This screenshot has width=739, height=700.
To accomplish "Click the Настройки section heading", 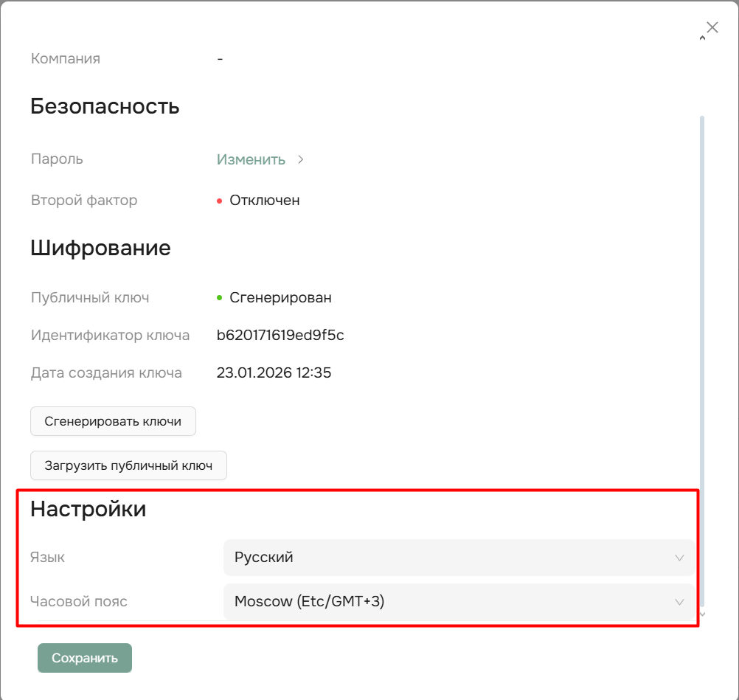I will tap(88, 509).
